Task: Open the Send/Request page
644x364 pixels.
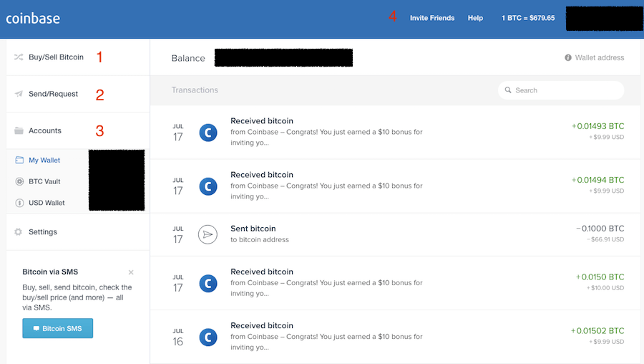Action: [x=78, y=94]
